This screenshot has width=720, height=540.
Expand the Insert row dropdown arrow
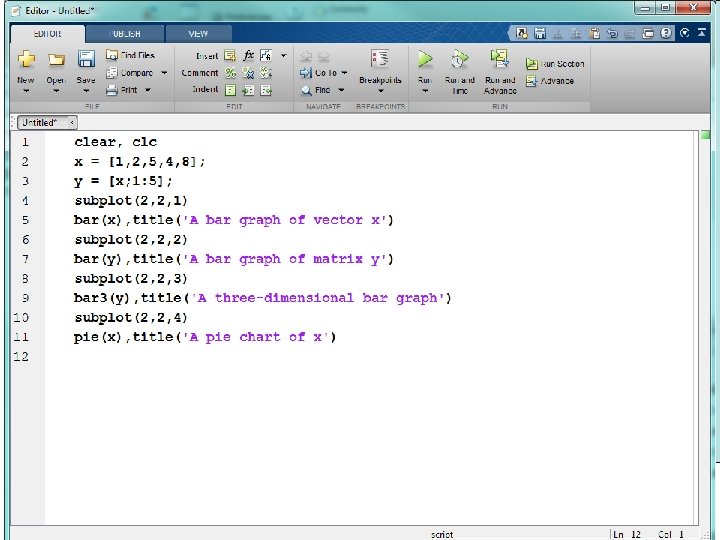point(284,56)
